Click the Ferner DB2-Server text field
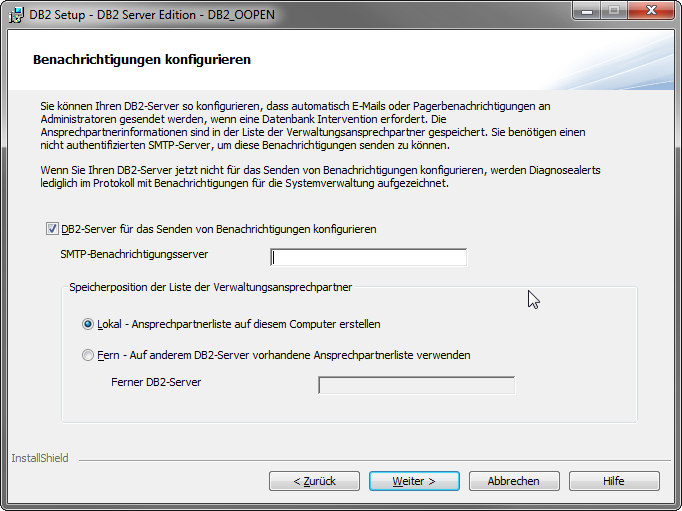The height and width of the screenshot is (511, 682). pyautogui.click(x=417, y=385)
